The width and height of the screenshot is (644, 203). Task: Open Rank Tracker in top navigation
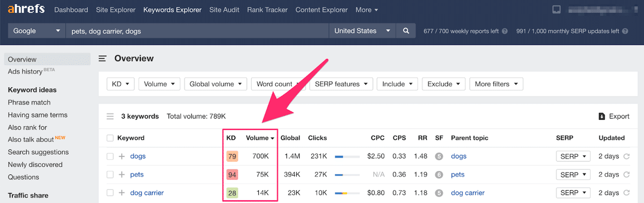[267, 10]
